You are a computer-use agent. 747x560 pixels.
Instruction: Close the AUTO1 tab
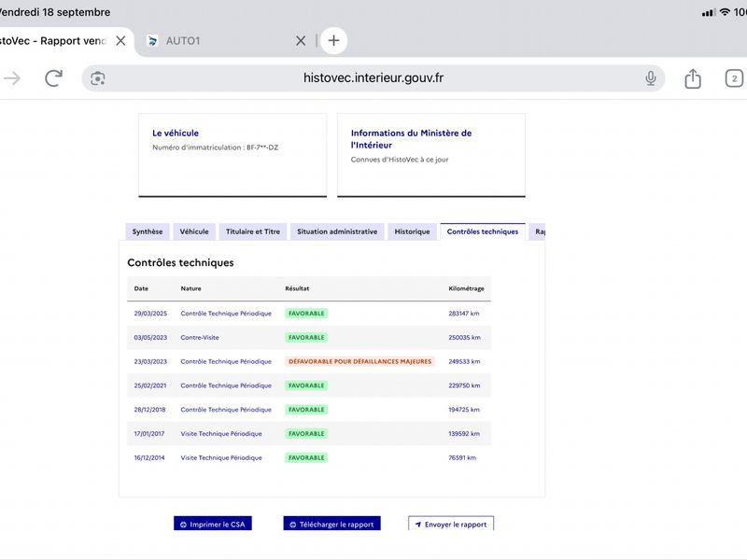301,41
